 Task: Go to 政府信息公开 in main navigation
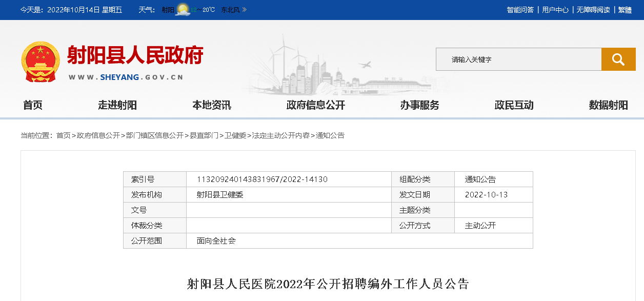[315, 105]
